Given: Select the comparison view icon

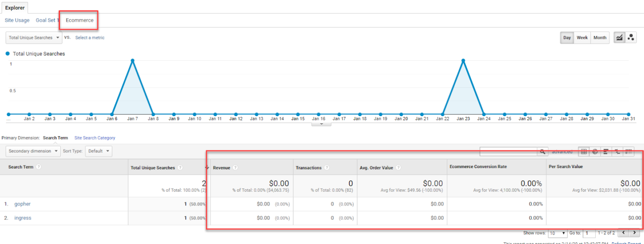Looking at the screenshot, I should pos(617,151).
